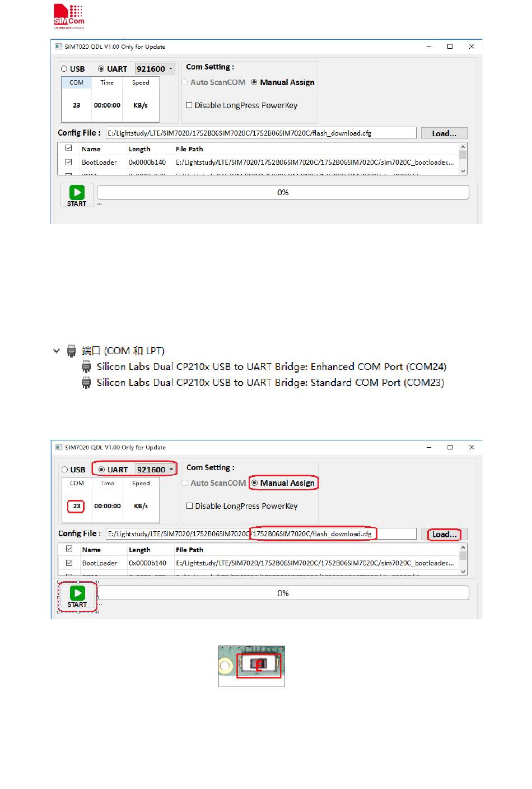The image size is (532, 789).
Task: Click the green START play icon in the upper window
Action: tap(77, 192)
